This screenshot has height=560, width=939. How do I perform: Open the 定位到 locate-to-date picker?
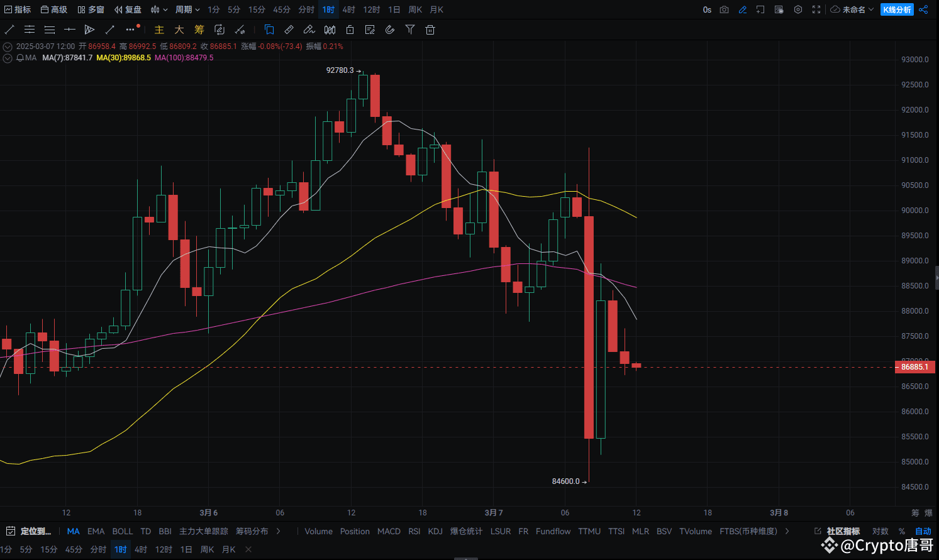tap(28, 531)
